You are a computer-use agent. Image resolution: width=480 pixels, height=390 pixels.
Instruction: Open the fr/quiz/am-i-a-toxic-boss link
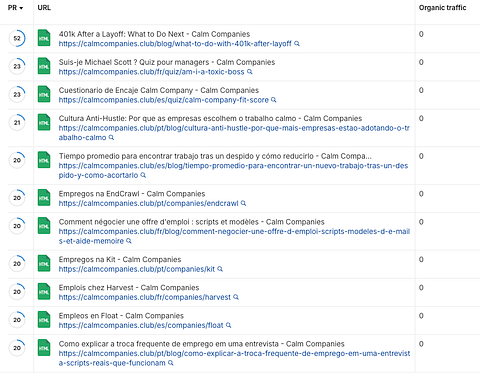(151, 72)
